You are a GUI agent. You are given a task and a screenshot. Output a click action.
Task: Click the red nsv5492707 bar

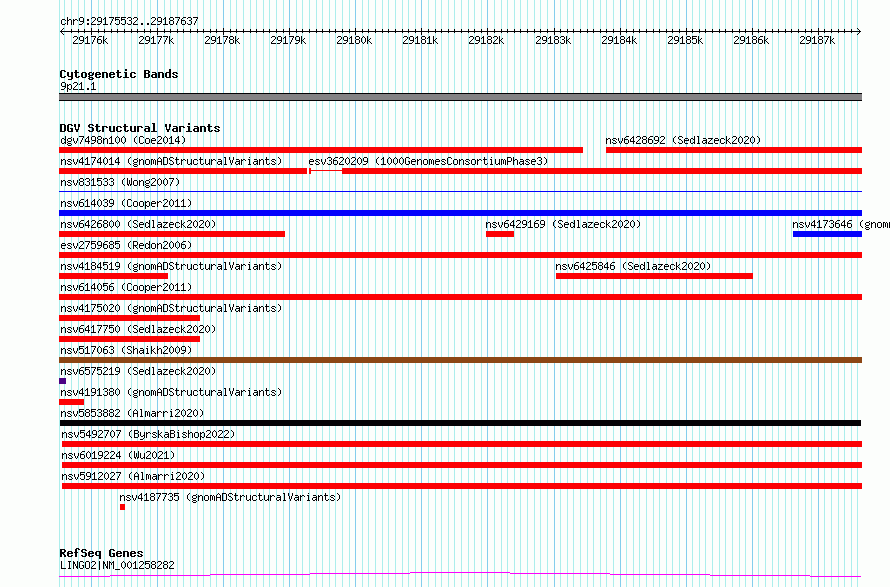click(462, 444)
